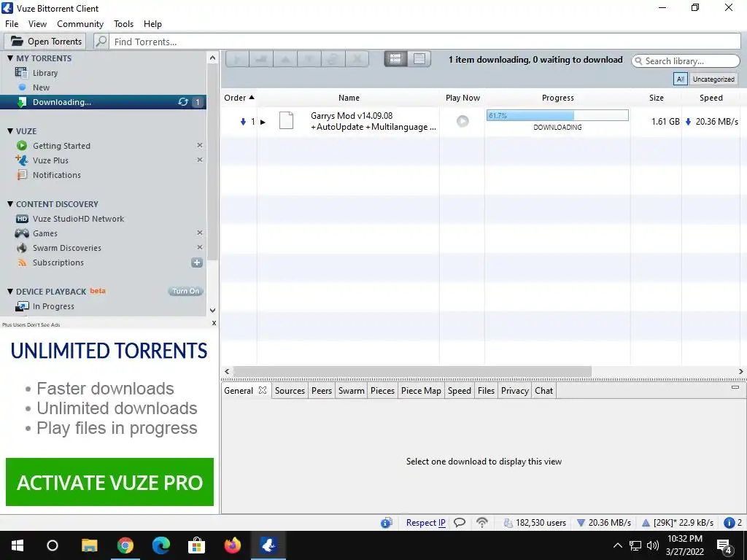Open the chat bubble status icon
This screenshot has width=747, height=560.
pos(460,523)
